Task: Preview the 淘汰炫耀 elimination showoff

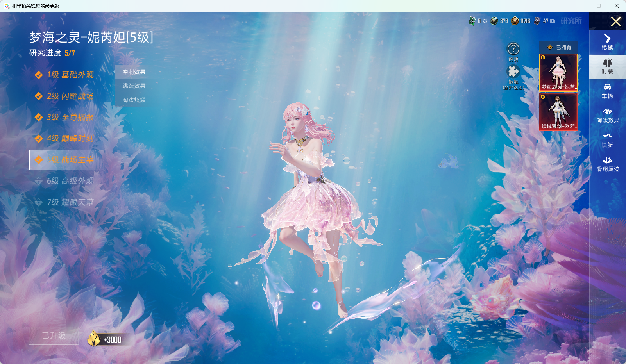Action: point(134,100)
